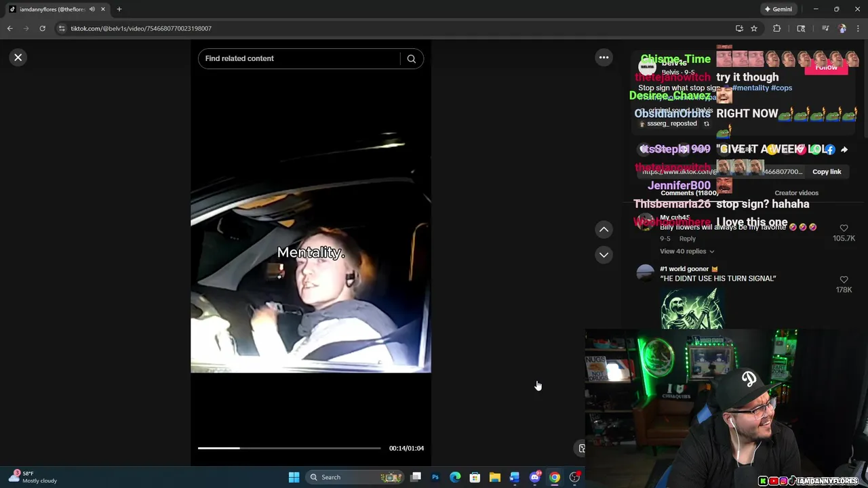Screen dimensions: 868x488
Task: Go back in browser history
Action: [x=10, y=28]
